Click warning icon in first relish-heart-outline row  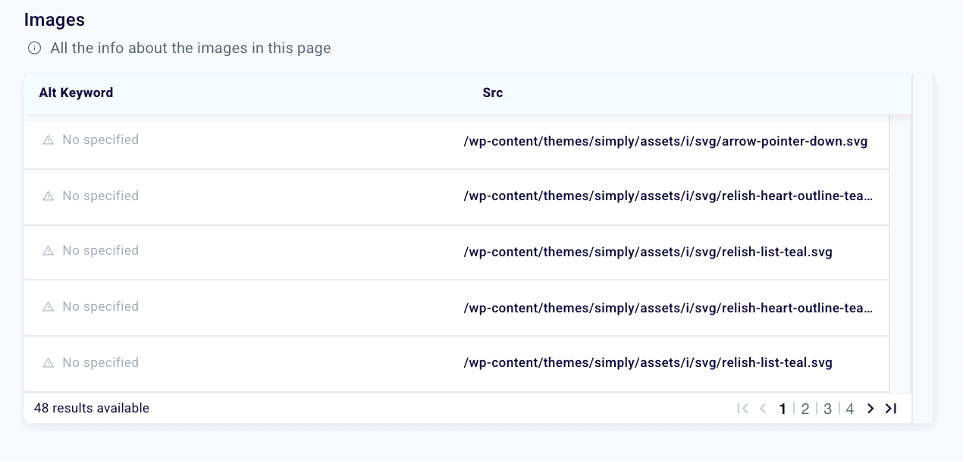click(x=48, y=197)
